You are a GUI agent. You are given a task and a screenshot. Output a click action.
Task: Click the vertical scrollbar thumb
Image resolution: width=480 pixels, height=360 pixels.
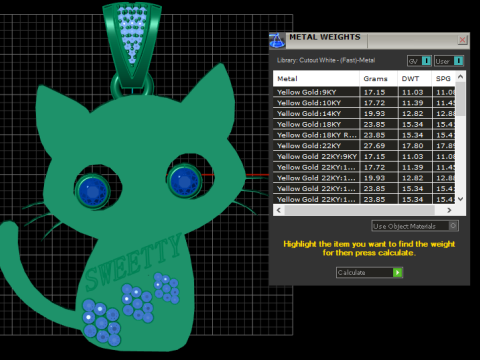[461, 99]
